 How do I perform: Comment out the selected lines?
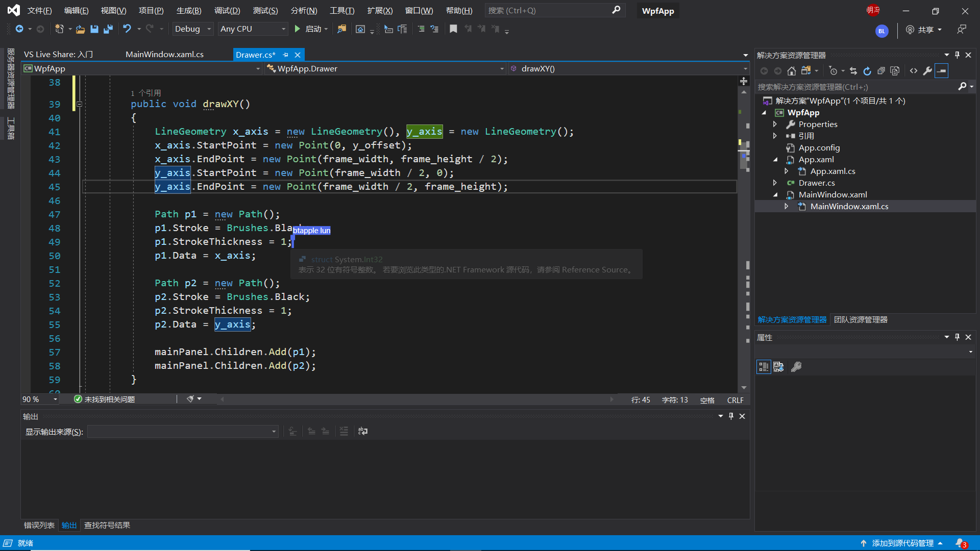tap(421, 29)
